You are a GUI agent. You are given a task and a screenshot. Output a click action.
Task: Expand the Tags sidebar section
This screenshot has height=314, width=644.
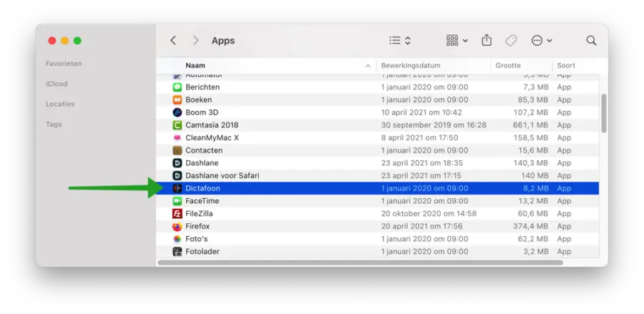54,124
